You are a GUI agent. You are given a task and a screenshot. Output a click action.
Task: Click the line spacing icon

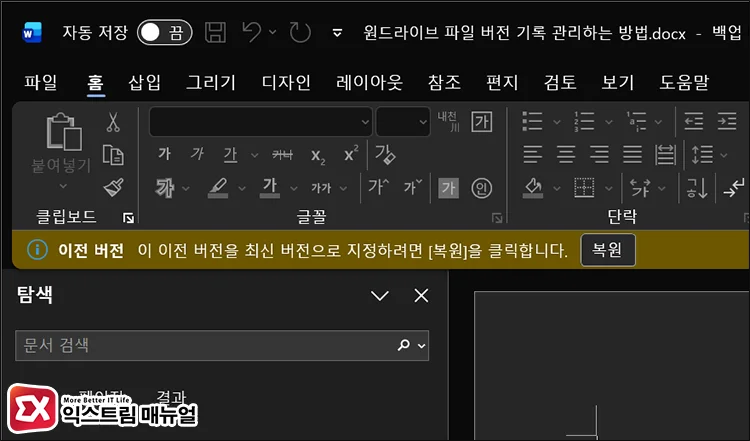point(702,154)
